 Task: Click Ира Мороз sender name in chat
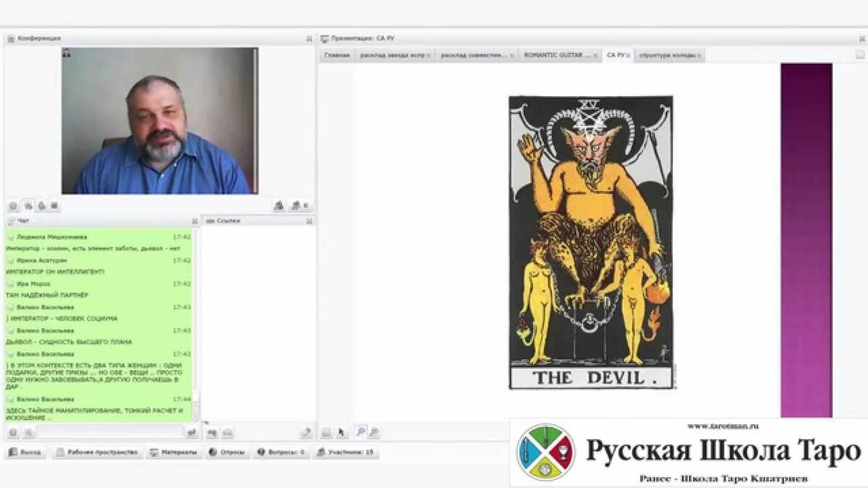click(x=33, y=283)
